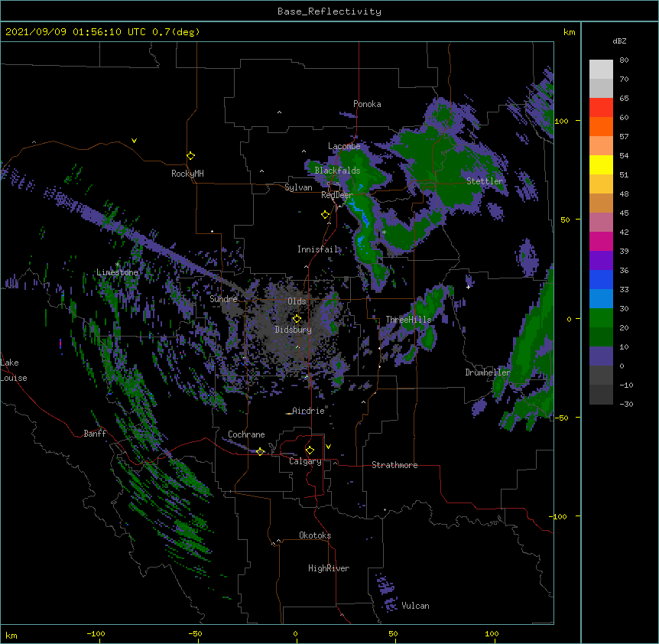Click the Didsbury town label
The height and width of the screenshot is (644, 659).
pyautogui.click(x=294, y=330)
